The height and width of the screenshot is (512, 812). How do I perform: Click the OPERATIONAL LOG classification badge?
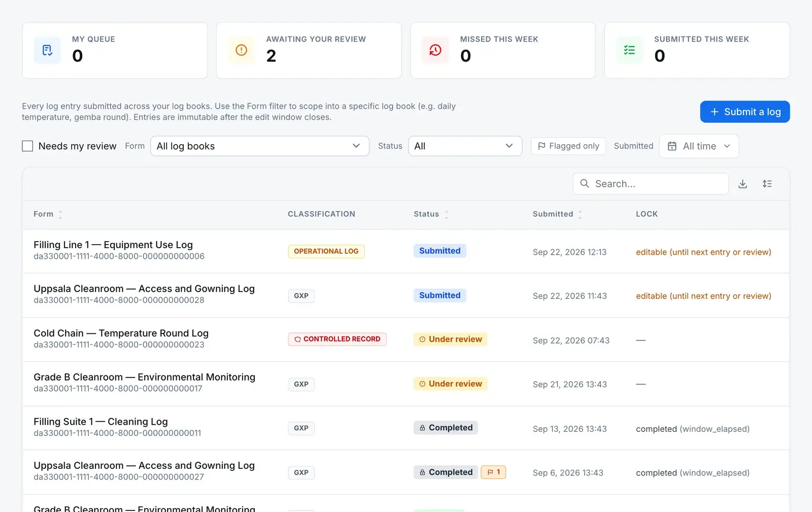pyautogui.click(x=326, y=251)
